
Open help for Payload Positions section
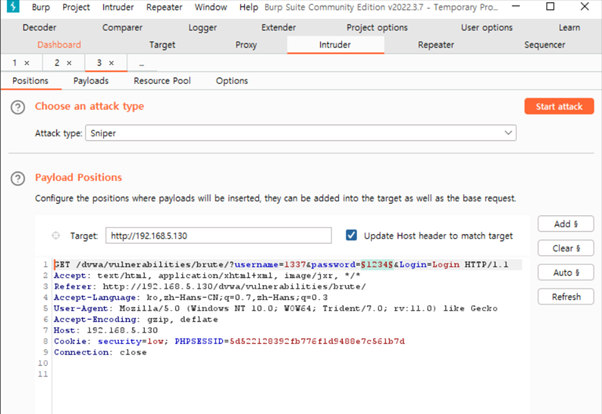18,179
